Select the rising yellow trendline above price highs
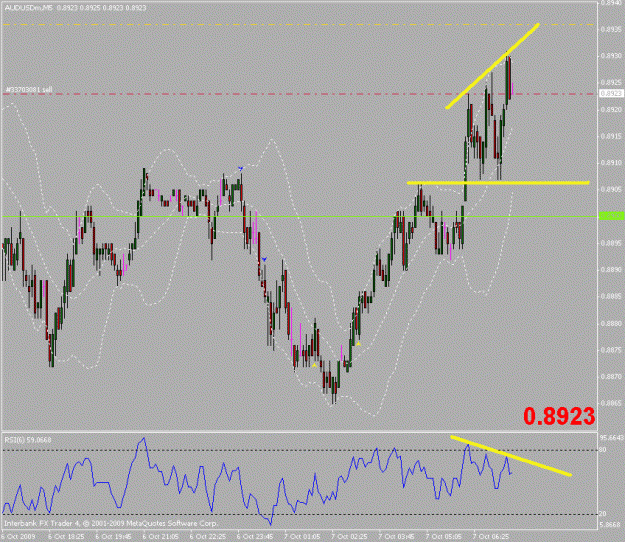This screenshot has width=625, height=542. click(493, 66)
